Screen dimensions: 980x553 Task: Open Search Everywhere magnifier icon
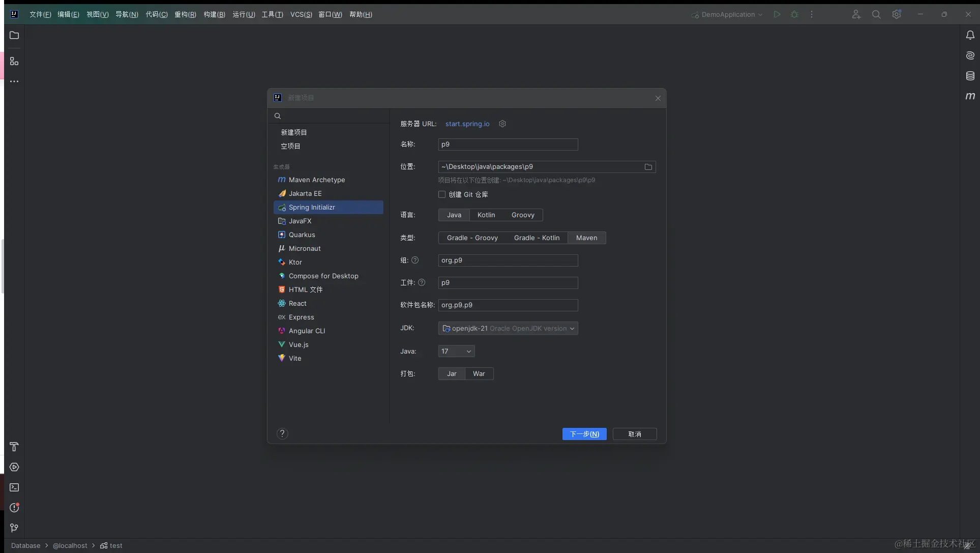(x=876, y=14)
